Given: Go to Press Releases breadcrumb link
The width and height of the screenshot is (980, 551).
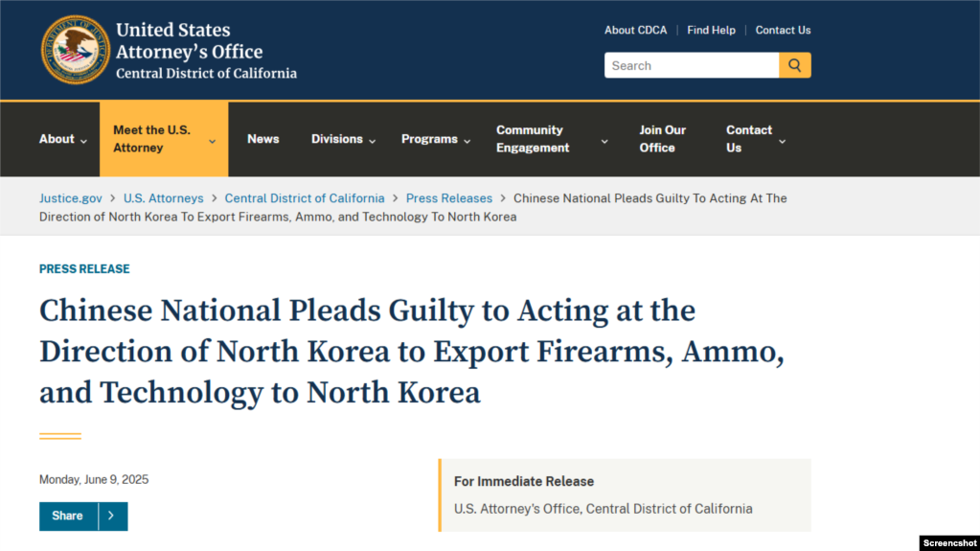Looking at the screenshot, I should pos(448,198).
